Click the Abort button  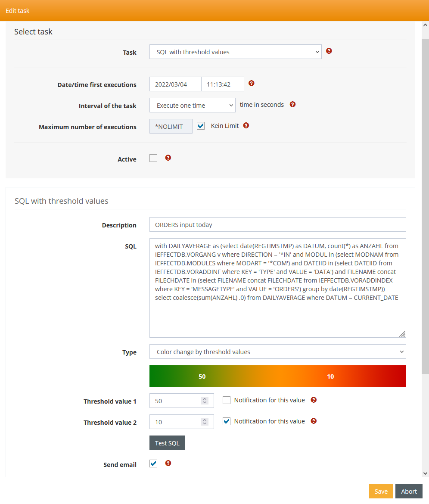409,492
